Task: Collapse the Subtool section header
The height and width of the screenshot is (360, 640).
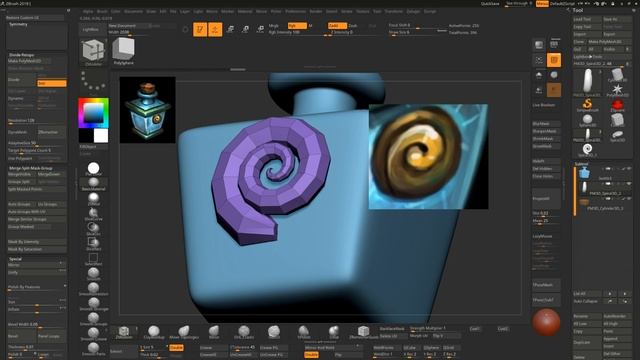Action: pyautogui.click(x=582, y=164)
